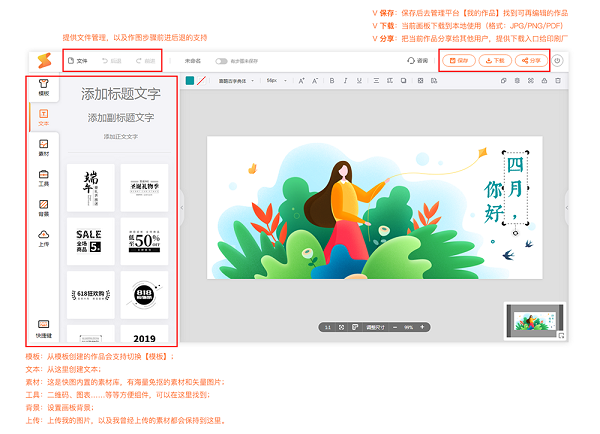Select the 背景 (Background) sidebar icon

[43, 208]
